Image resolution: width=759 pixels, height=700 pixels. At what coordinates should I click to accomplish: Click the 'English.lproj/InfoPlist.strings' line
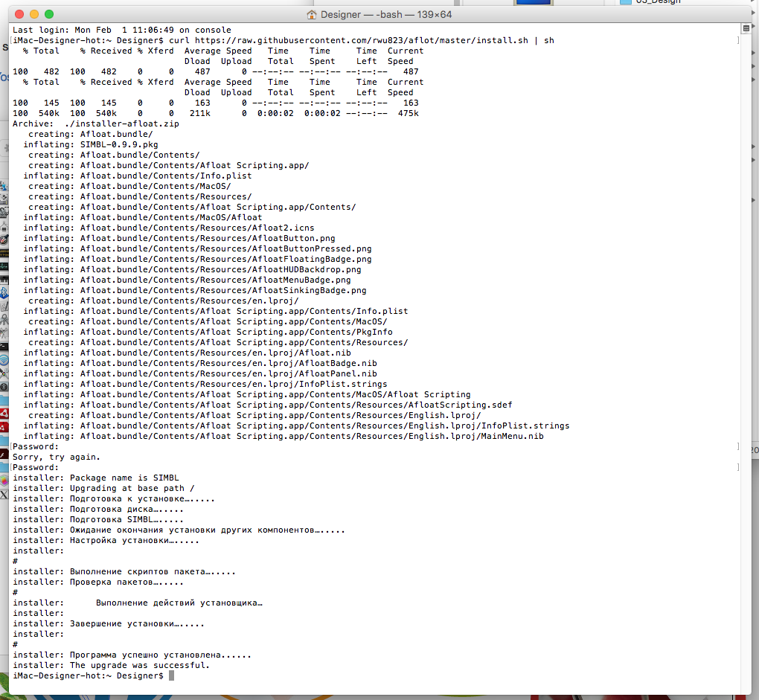click(x=296, y=426)
